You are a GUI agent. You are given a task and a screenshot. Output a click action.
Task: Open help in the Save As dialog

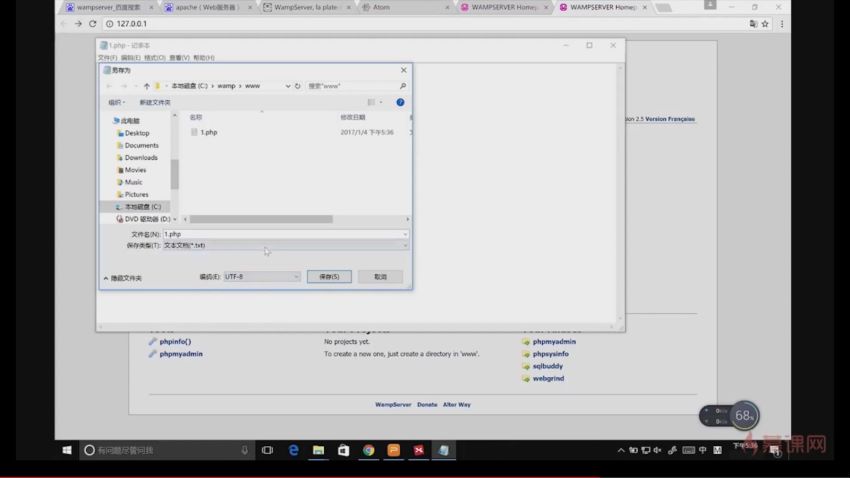click(400, 102)
